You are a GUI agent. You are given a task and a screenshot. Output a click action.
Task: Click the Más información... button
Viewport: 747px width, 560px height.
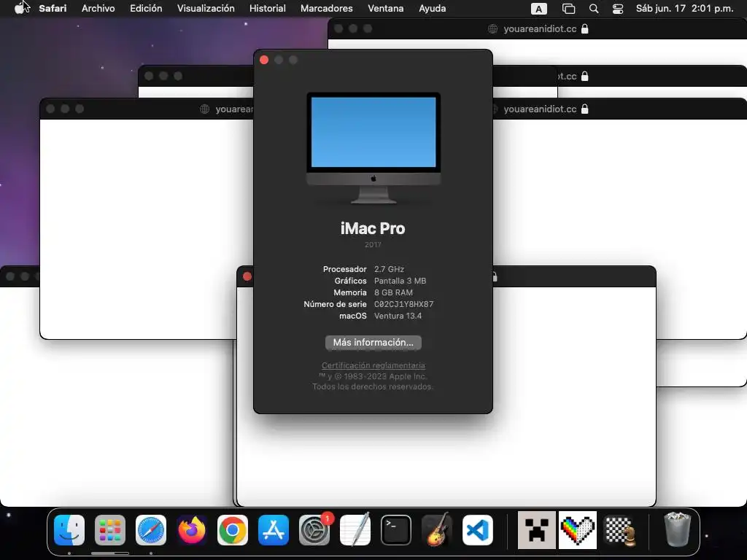click(x=373, y=343)
